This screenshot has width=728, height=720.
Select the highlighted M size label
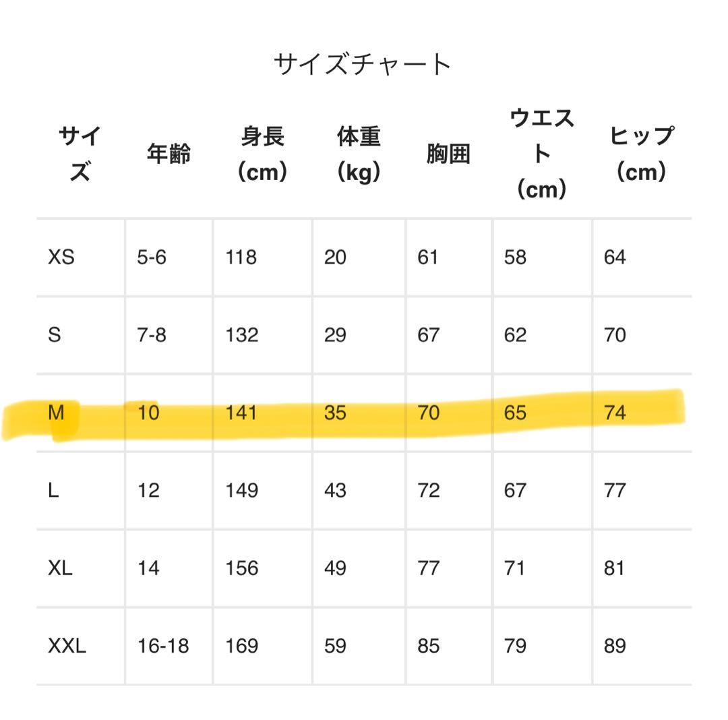(x=57, y=413)
